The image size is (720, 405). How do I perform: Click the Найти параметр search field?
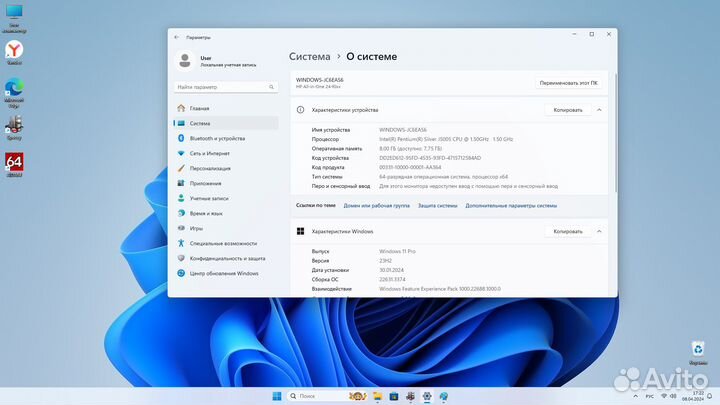click(x=226, y=87)
